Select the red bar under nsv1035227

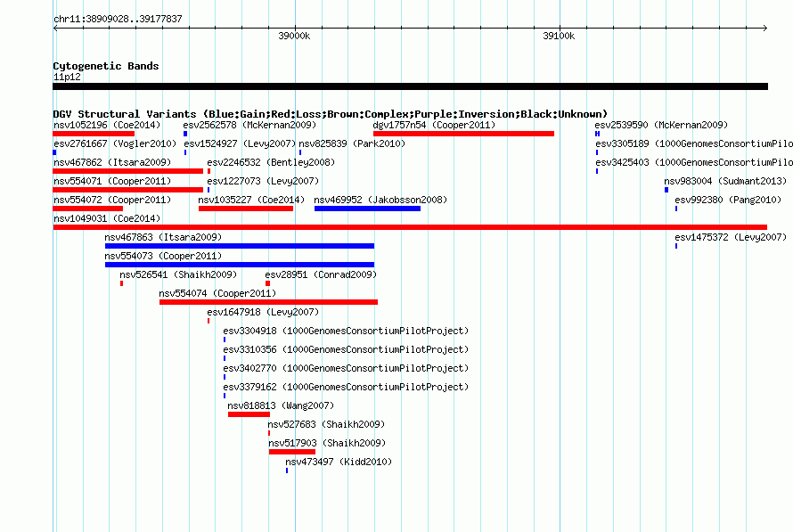click(246, 209)
